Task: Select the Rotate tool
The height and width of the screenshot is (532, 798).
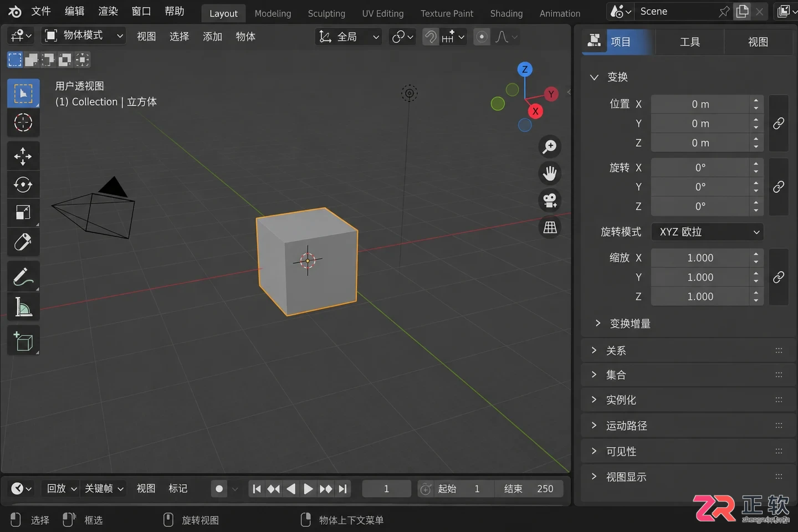Action: 23,184
